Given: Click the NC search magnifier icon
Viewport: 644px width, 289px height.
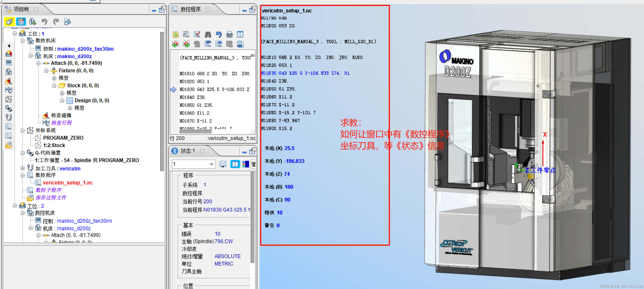Looking at the screenshot, I should click(186, 34).
